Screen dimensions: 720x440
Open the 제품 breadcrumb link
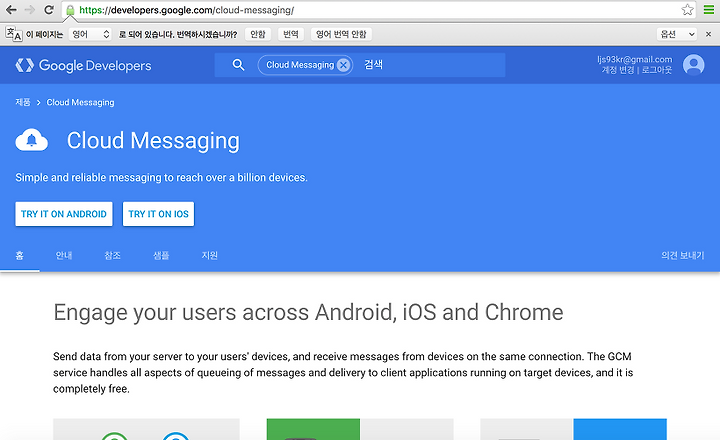click(x=22, y=102)
